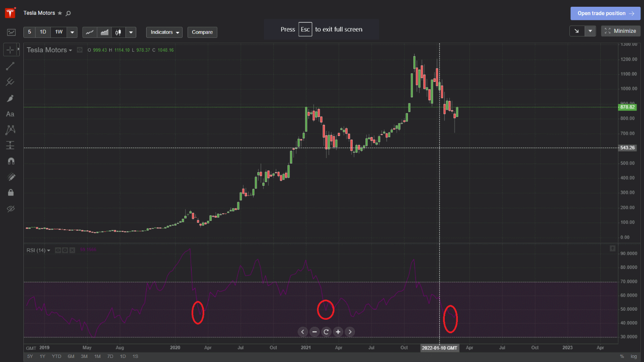The width and height of the screenshot is (644, 362).
Task: Reset chart view with refresh button
Action: [x=326, y=332]
